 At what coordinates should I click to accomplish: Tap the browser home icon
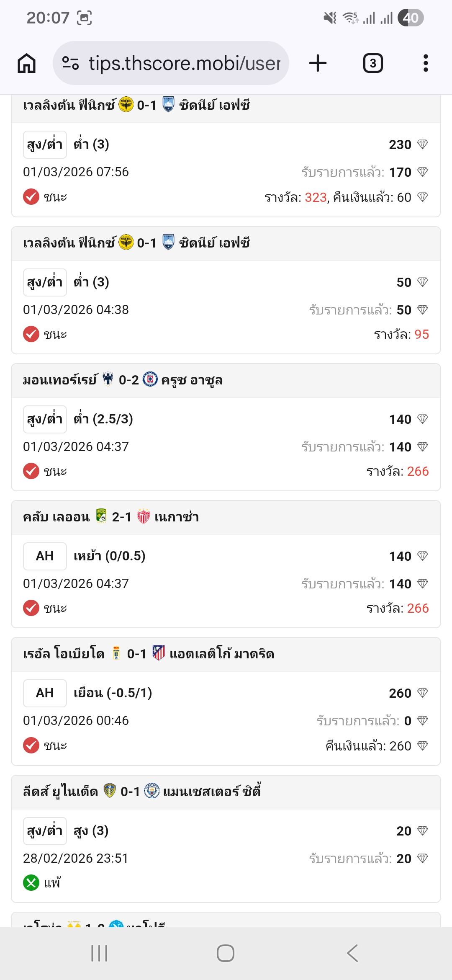pyautogui.click(x=26, y=63)
